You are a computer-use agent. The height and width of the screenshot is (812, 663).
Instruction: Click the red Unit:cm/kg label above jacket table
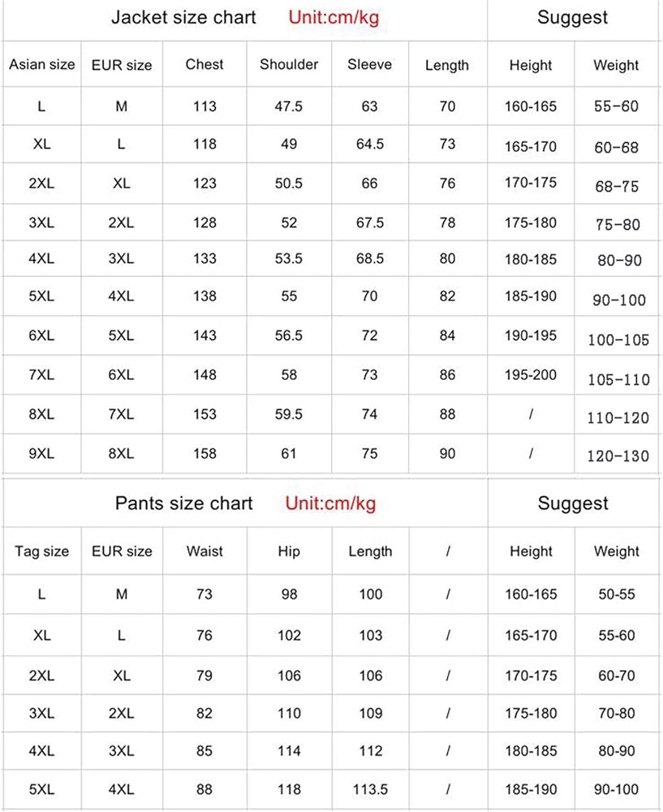click(x=334, y=18)
